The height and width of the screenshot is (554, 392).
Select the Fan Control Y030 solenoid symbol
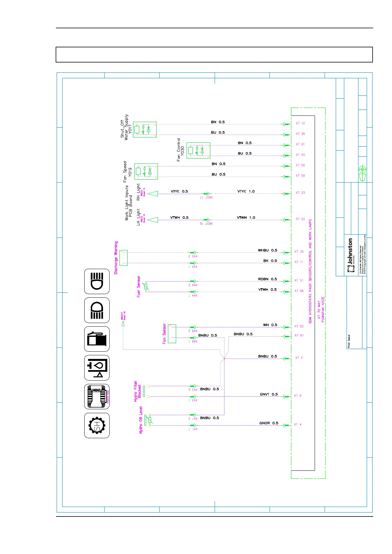coord(198,150)
